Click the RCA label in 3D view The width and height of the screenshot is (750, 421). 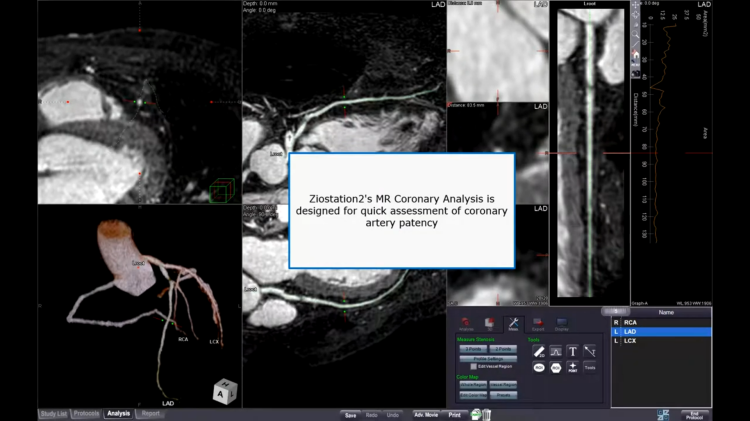point(183,339)
